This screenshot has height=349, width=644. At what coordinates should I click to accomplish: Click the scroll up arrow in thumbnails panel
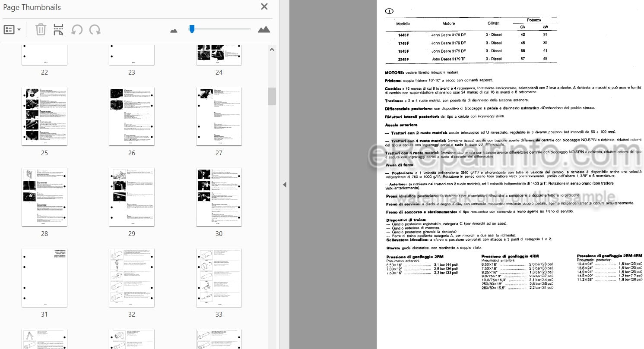tap(272, 50)
